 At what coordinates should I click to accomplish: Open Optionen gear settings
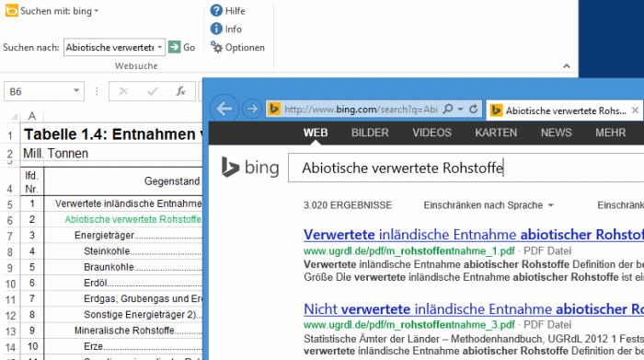tap(237, 47)
